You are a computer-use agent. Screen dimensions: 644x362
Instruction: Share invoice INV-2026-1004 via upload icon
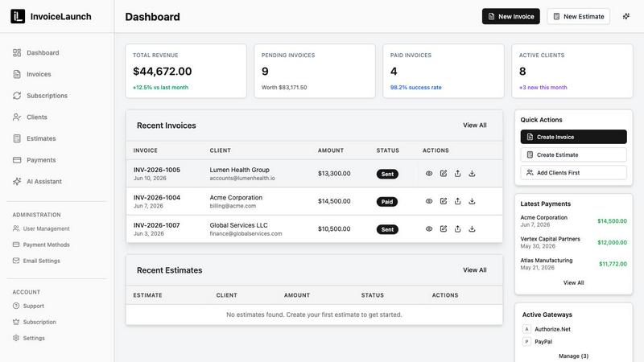point(457,201)
